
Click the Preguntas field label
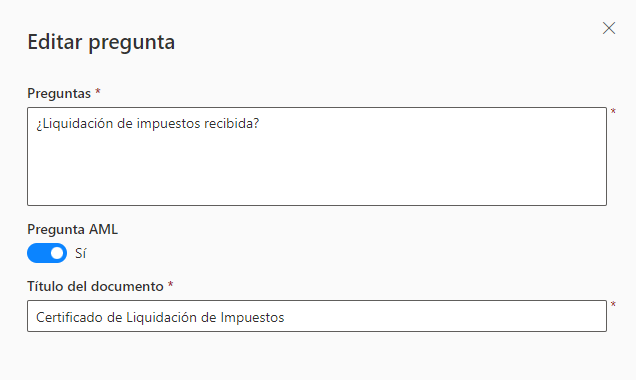tap(59, 93)
